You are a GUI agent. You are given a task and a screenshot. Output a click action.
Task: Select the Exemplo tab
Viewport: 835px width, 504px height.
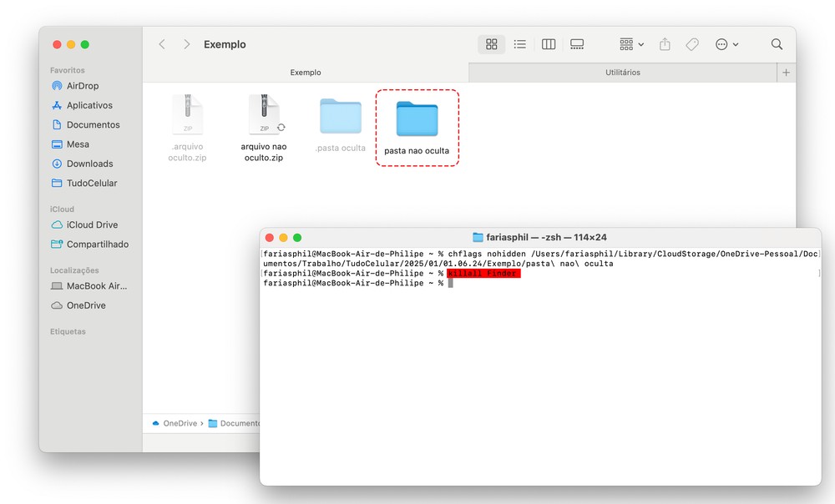(306, 73)
